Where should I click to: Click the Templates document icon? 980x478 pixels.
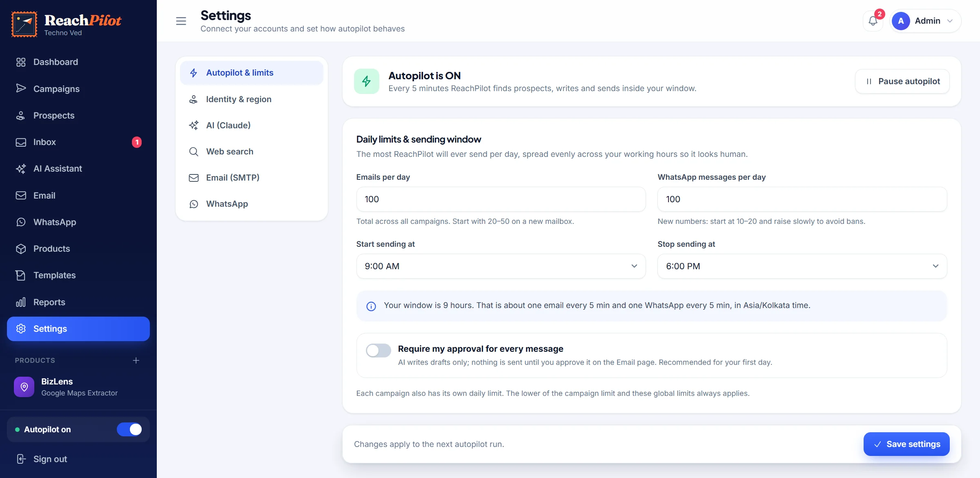21,275
